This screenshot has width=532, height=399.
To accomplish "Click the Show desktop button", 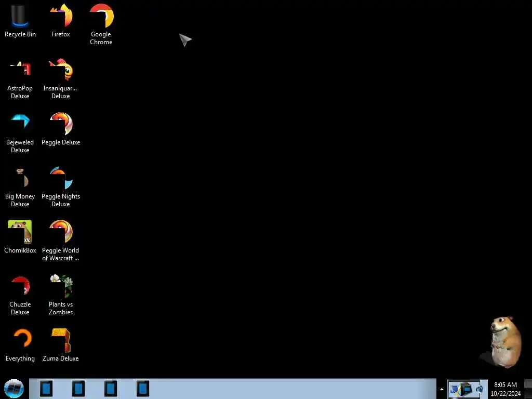I will [528, 389].
